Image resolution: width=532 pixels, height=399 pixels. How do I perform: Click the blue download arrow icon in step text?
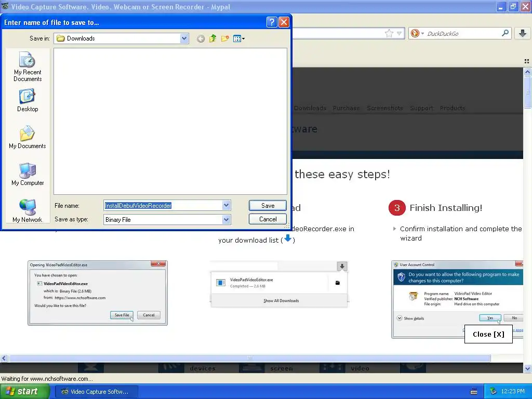coord(288,238)
